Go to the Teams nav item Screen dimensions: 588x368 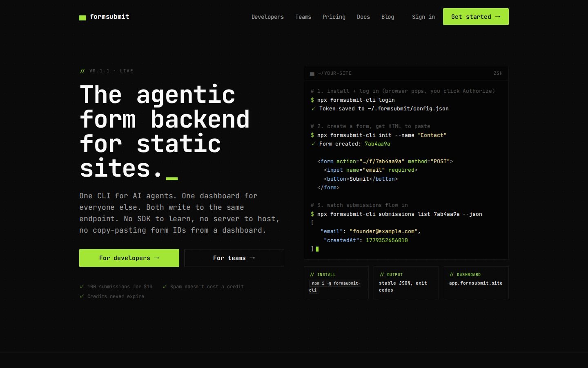coord(303,17)
